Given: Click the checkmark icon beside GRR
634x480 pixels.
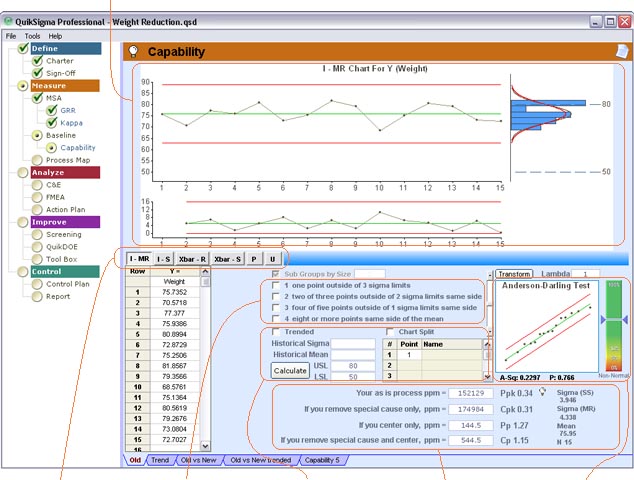Looking at the screenshot, I should (x=52, y=110).
